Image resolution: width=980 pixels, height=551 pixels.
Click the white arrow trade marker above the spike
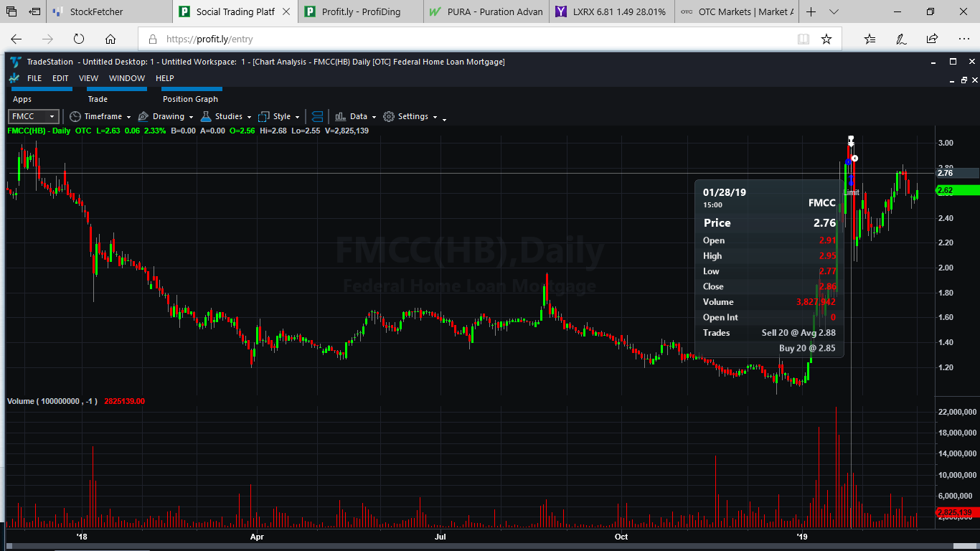click(851, 141)
